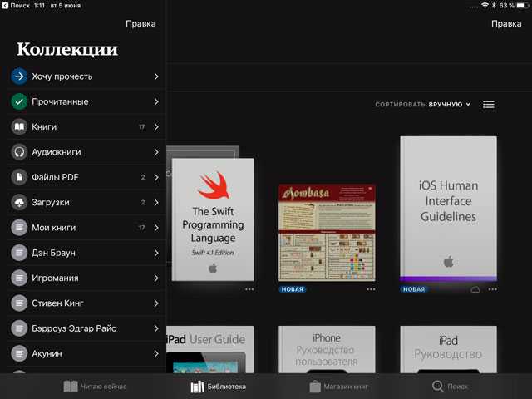This screenshot has height=399, width=532.
Task: Select the Прочитанные collection label
Action: click(60, 101)
